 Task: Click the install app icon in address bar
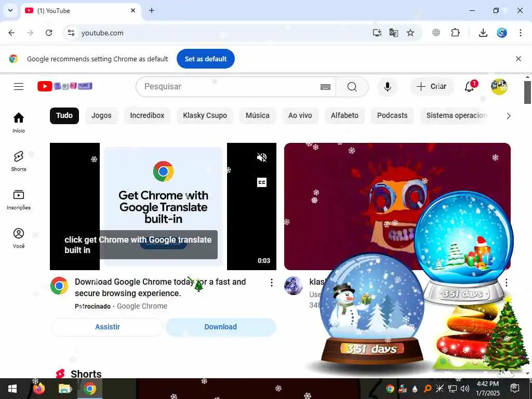(377, 33)
